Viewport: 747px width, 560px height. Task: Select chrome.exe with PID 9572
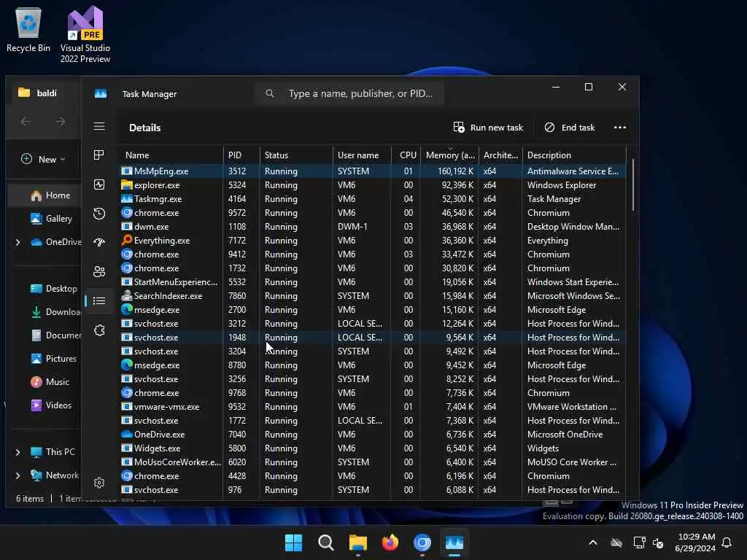(x=372, y=212)
